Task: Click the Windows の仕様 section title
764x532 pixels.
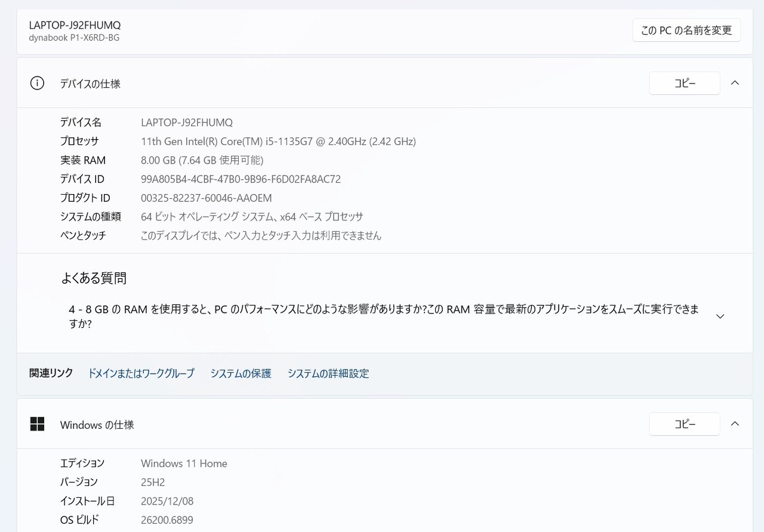Action: (x=97, y=425)
